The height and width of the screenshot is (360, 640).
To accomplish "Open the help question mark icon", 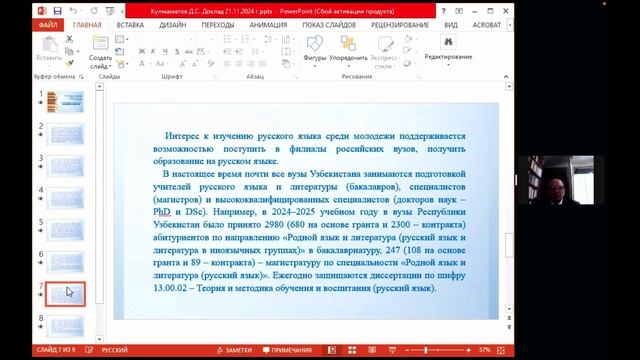I will (443, 11).
